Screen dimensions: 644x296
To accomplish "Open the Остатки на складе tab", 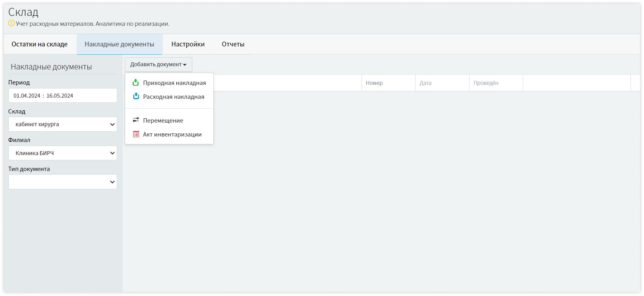I will tap(39, 44).
